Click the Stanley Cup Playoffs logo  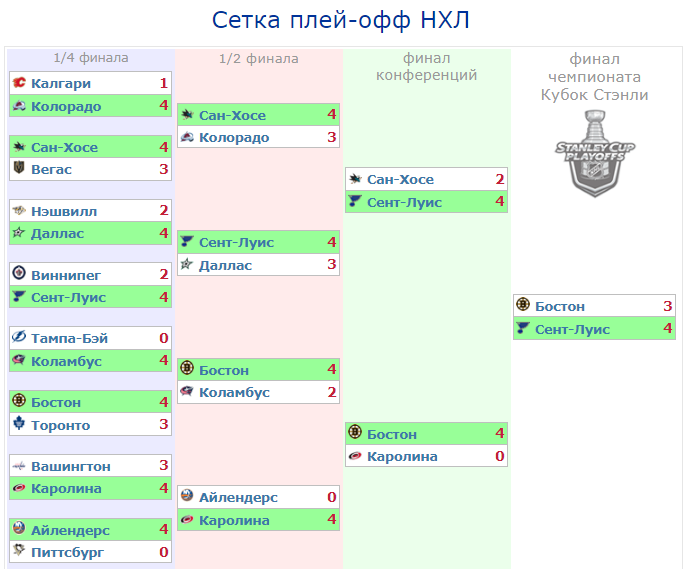point(593,153)
